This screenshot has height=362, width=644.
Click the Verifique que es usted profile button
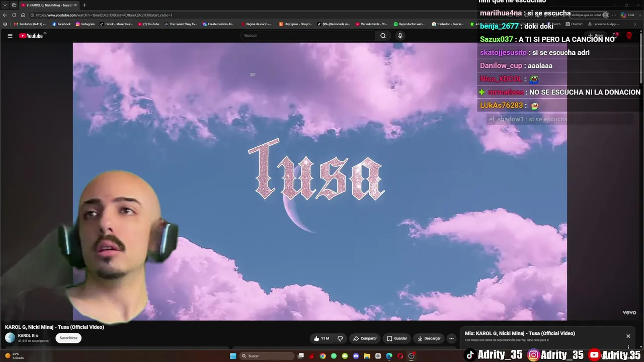click(x=590, y=15)
